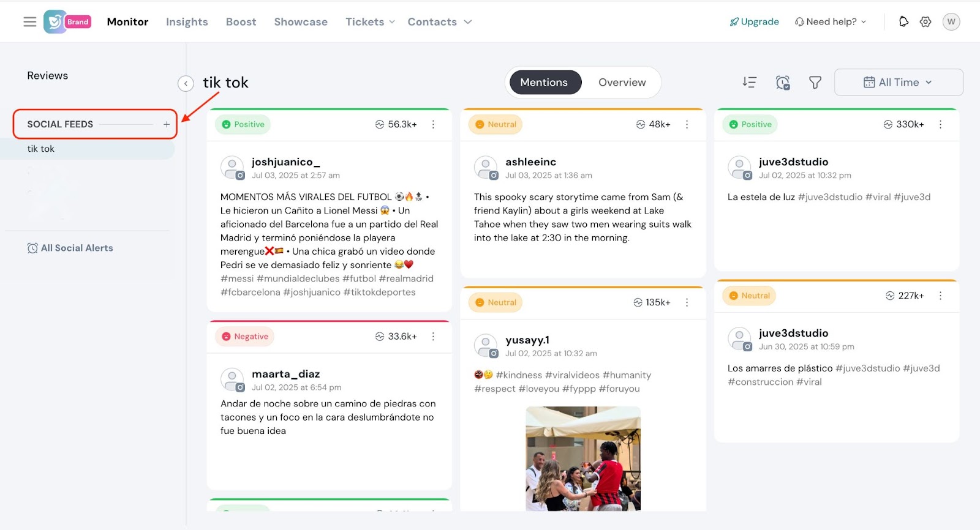Switch to Mentions view
This screenshot has width=980, height=530.
[x=544, y=83]
